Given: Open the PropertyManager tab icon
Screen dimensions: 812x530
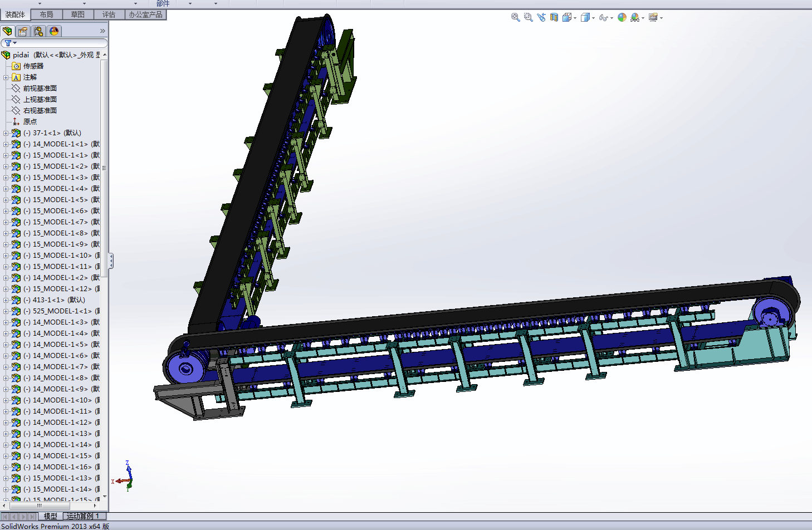Looking at the screenshot, I should 23,31.
